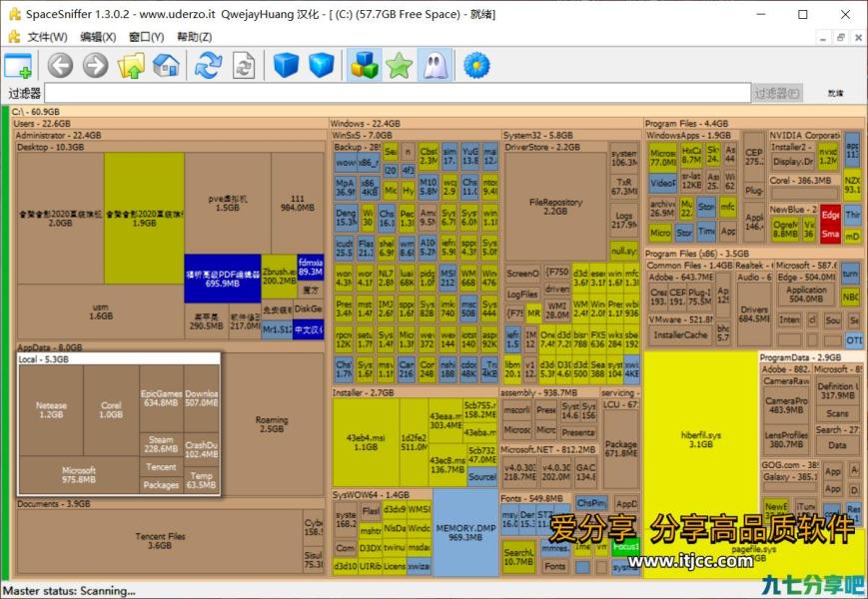Click the 过滤器 apply button
Viewport: 868px width, 599px height.
777,93
